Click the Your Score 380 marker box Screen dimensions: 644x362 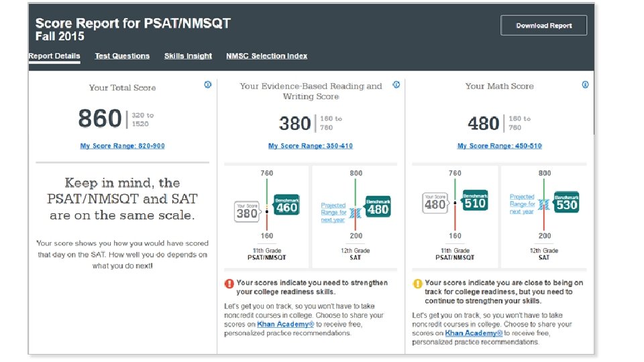click(x=246, y=212)
